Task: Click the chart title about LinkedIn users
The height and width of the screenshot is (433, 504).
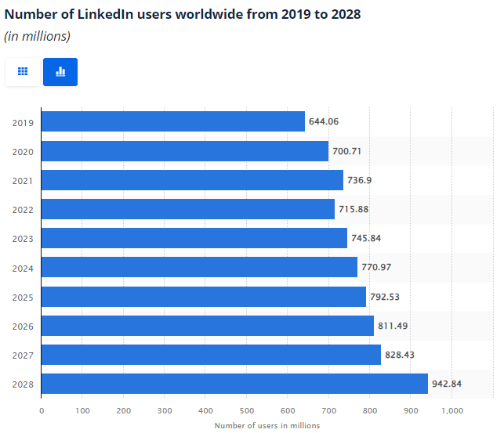Action: [183, 14]
